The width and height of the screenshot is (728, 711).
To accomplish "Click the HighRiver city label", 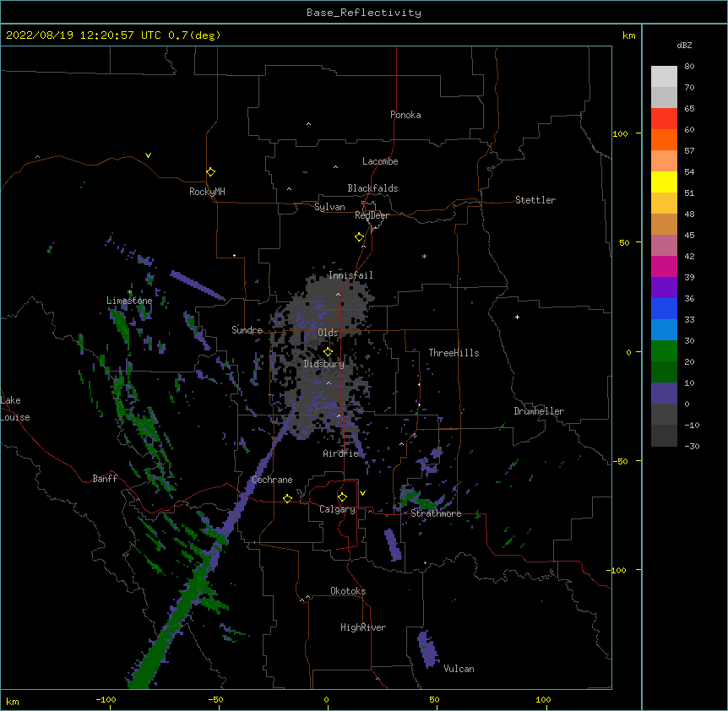I will pos(363,627).
